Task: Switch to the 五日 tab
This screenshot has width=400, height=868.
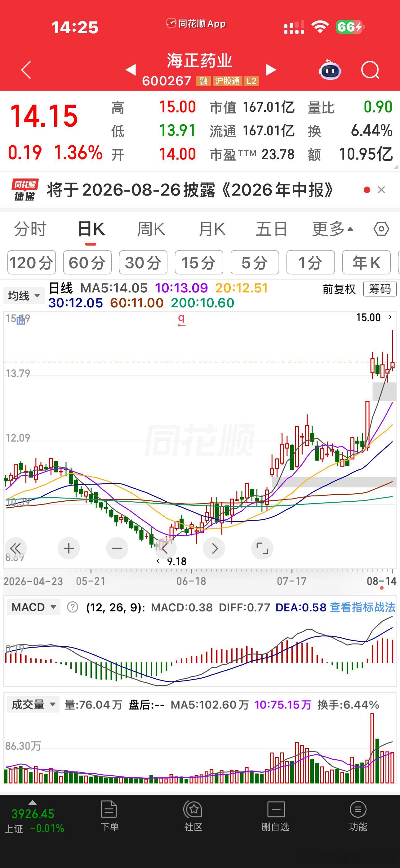Action: click(x=271, y=229)
